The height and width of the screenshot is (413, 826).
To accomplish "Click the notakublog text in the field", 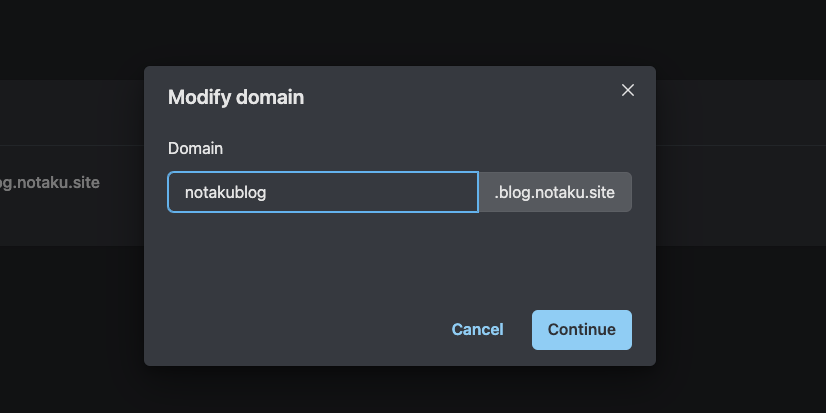I will 225,192.
